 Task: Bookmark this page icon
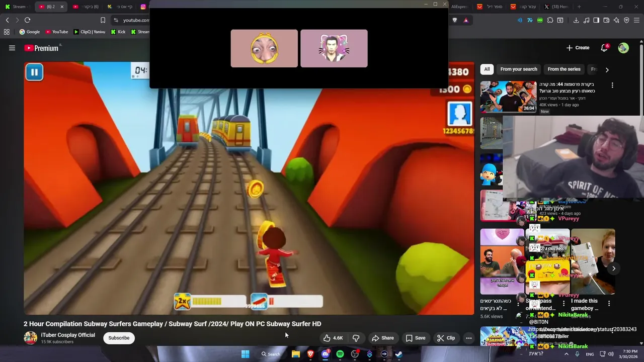point(103,20)
